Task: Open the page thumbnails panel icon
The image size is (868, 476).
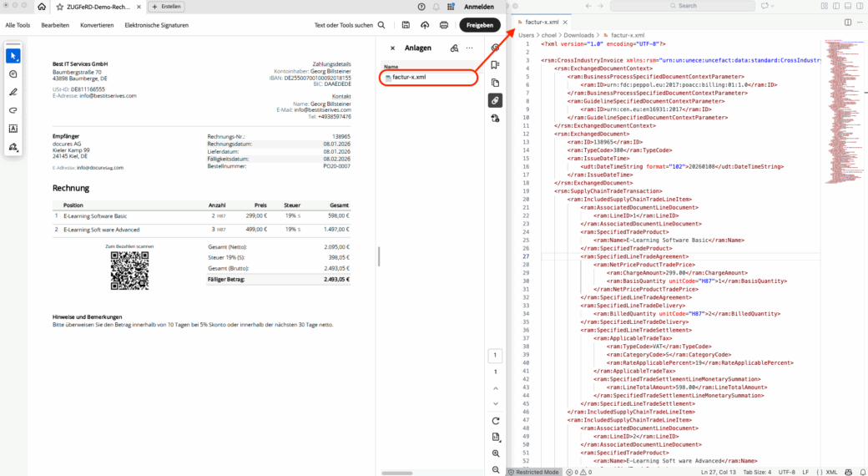Action: tap(495, 83)
